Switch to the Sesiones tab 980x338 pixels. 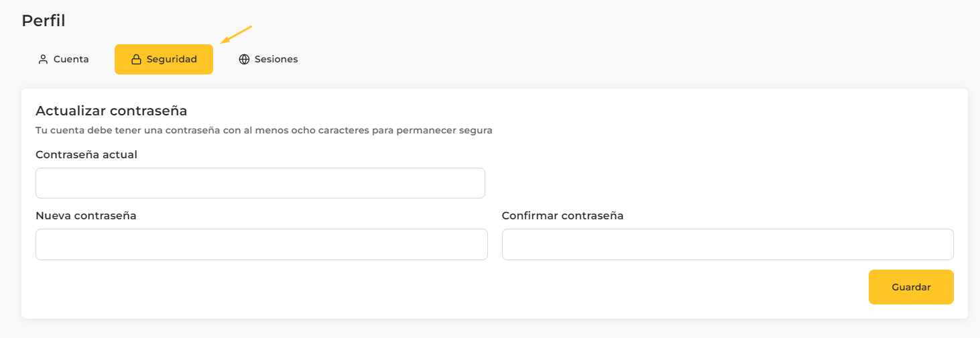[x=268, y=60]
